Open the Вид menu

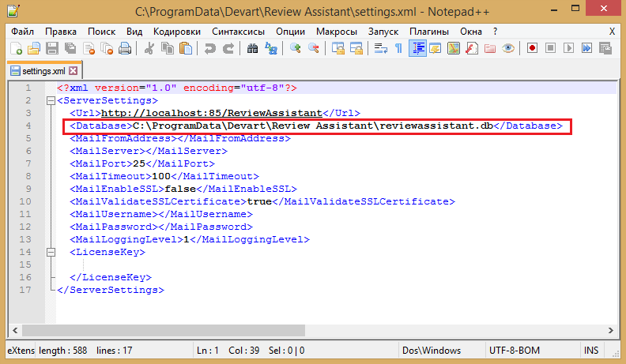click(x=134, y=32)
